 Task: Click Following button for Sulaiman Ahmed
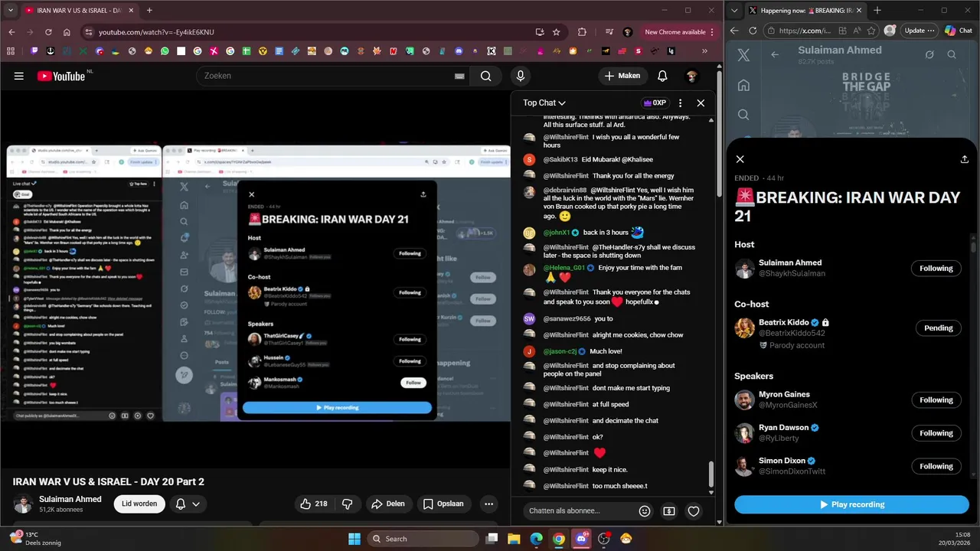tap(936, 268)
